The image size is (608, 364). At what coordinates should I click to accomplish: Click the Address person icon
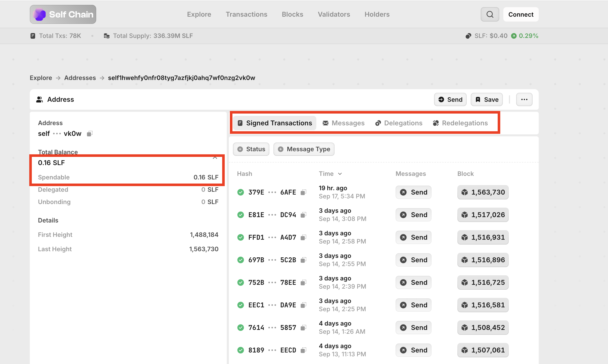pos(39,99)
